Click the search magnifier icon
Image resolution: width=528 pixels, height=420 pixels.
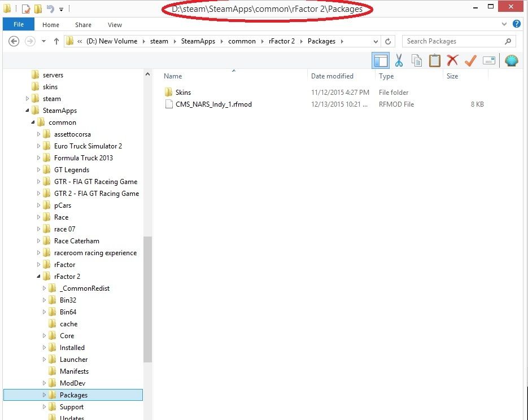point(508,41)
